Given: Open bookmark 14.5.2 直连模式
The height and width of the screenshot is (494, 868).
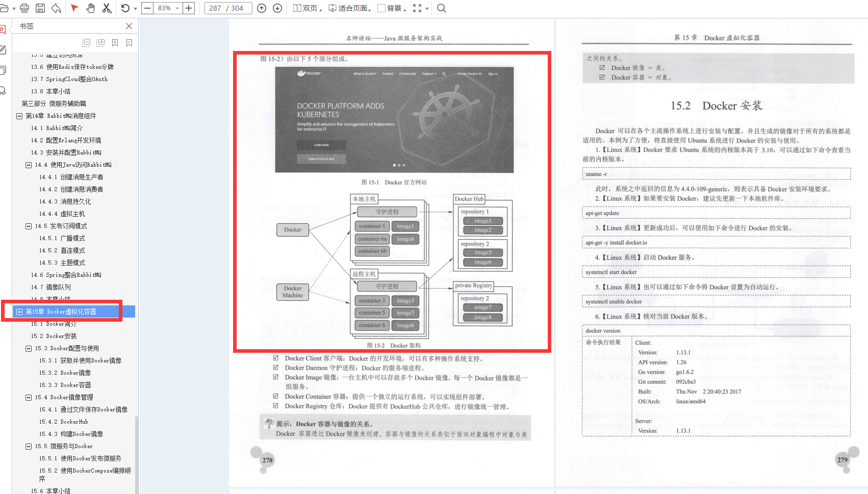Looking at the screenshot, I should coord(62,250).
